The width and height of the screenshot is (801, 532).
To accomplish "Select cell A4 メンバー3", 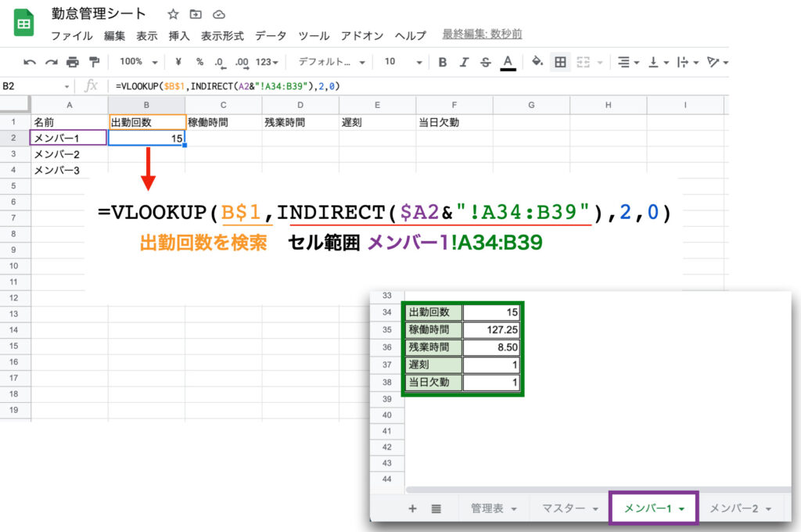I will 69,171.
